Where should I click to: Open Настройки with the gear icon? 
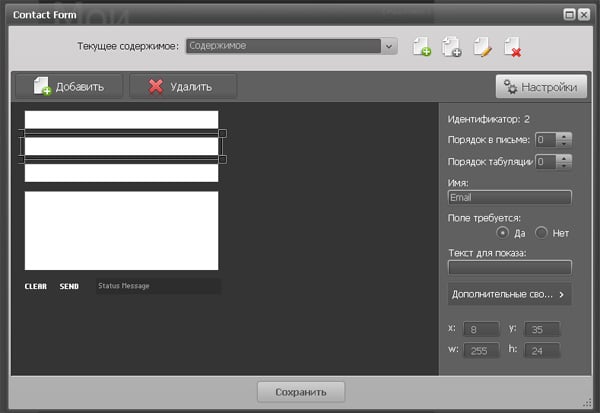click(540, 86)
